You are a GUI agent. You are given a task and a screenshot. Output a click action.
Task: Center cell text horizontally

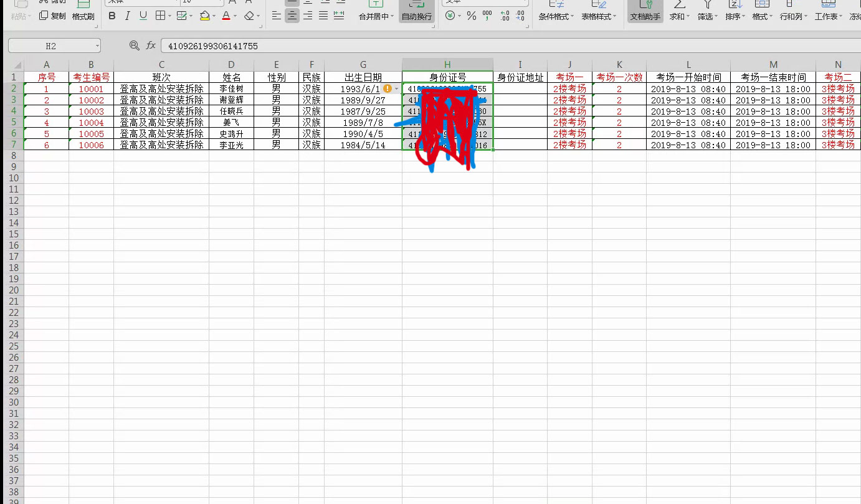292,16
